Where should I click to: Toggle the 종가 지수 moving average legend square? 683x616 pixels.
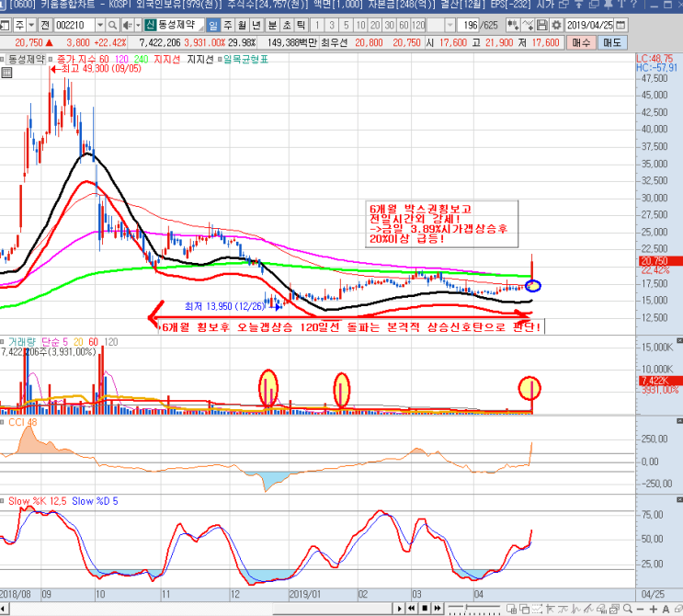[x=51, y=59]
